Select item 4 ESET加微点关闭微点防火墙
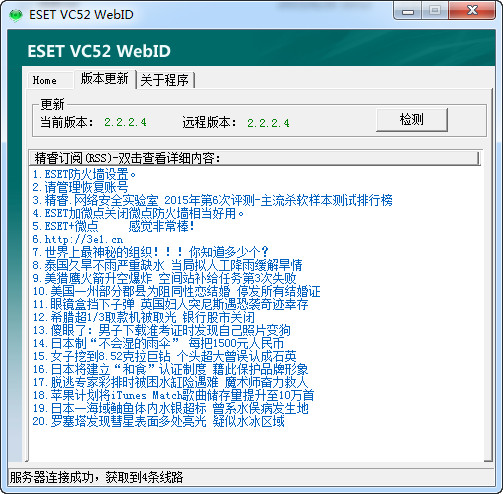The height and width of the screenshot is (494, 503). pos(138,213)
